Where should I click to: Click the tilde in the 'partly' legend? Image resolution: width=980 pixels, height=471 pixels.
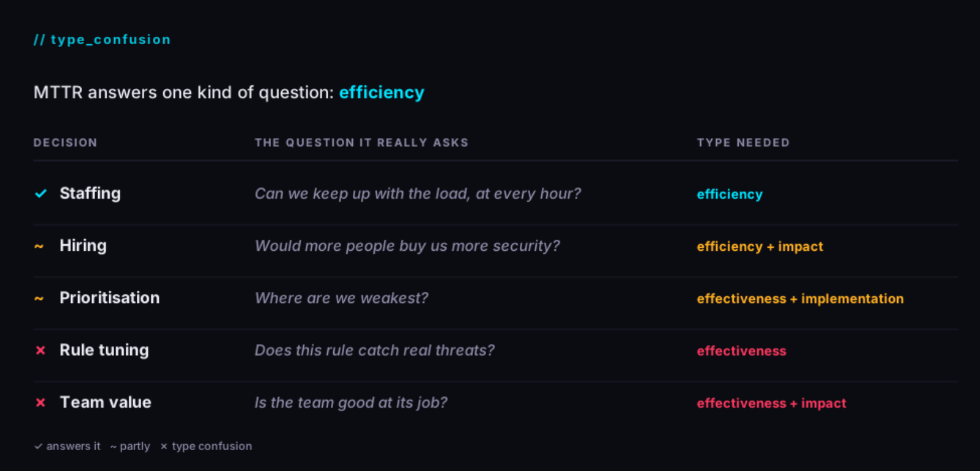coord(114,447)
